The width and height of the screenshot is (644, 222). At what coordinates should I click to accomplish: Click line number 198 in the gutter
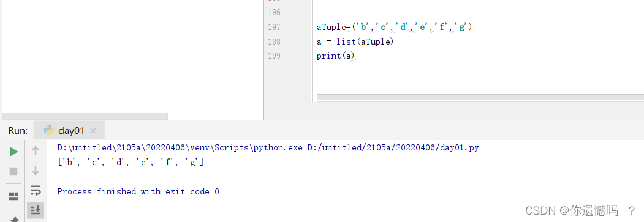(x=274, y=42)
